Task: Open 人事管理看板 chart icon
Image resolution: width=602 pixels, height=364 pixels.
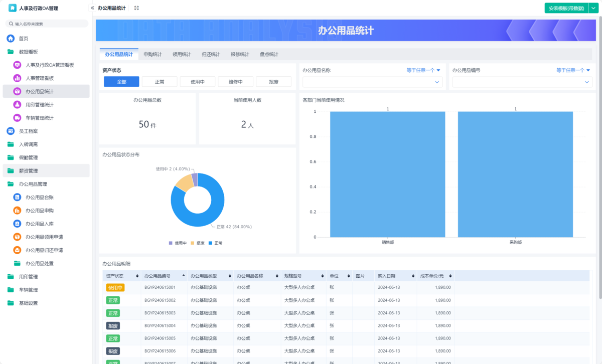Action: [x=17, y=78]
